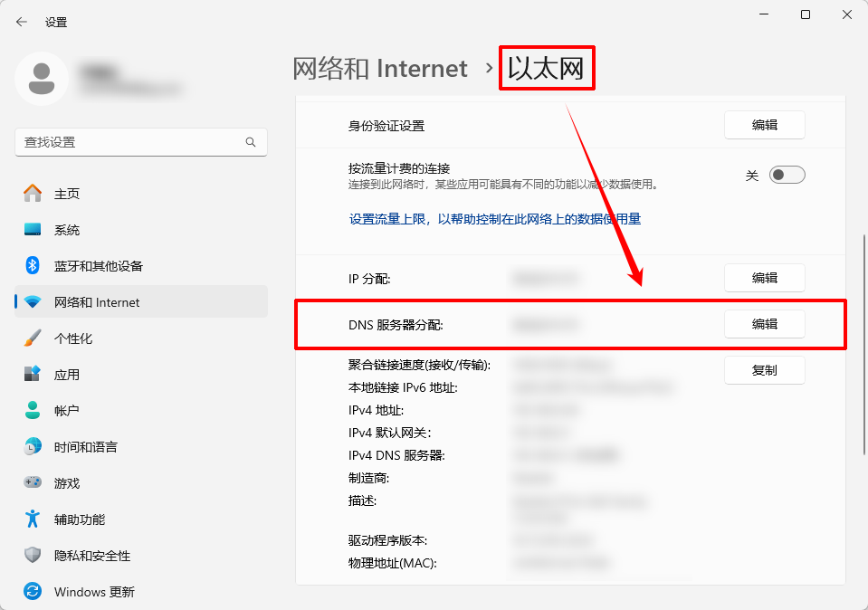This screenshot has width=868, height=610.
Task: Click the 制造商 label
Action: pos(368,478)
